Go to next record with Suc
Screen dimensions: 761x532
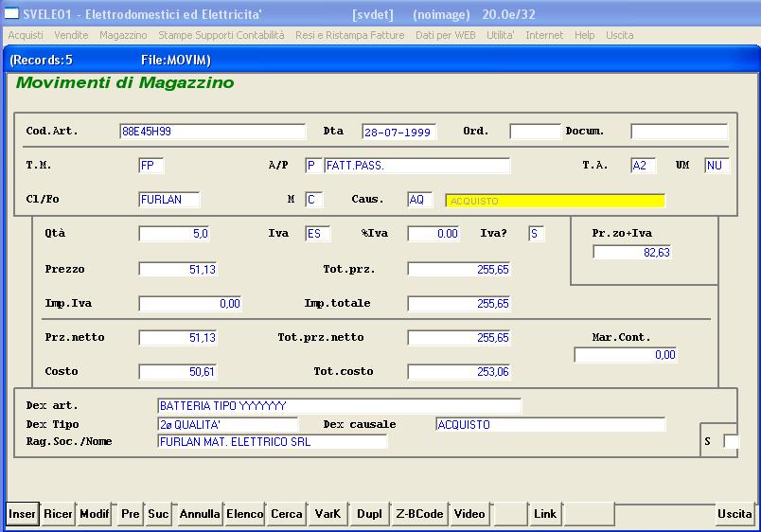[x=158, y=514]
